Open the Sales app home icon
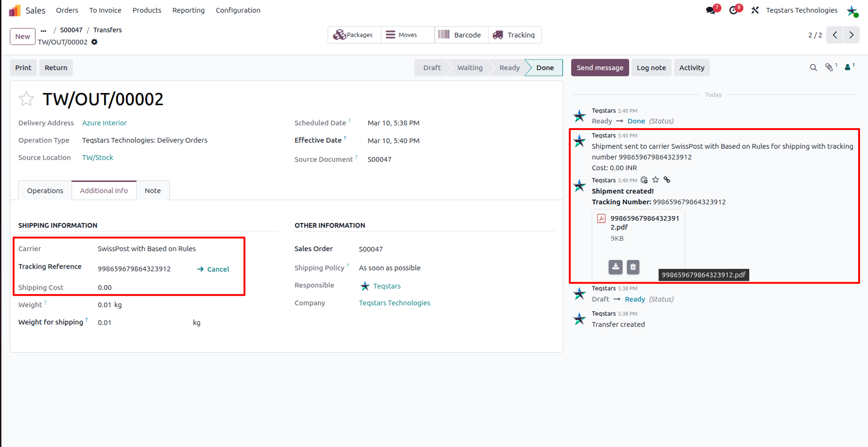This screenshot has width=868, height=447. (x=15, y=10)
